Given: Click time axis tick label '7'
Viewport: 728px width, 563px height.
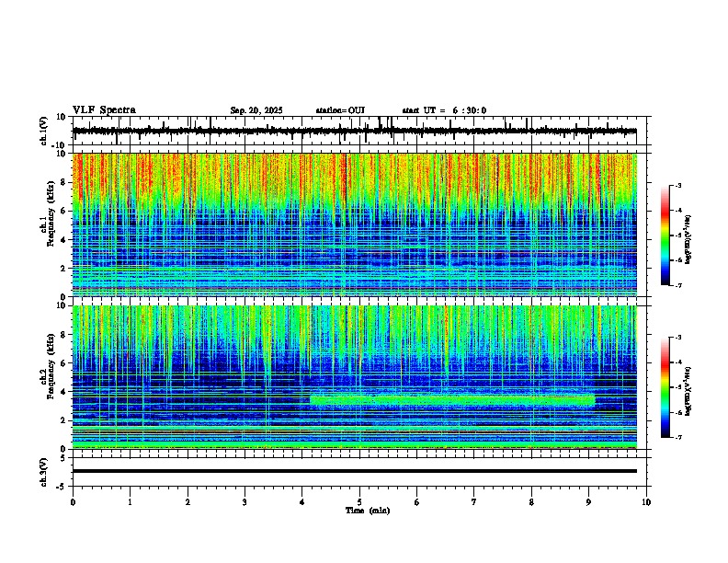Looking at the screenshot, I should (474, 502).
